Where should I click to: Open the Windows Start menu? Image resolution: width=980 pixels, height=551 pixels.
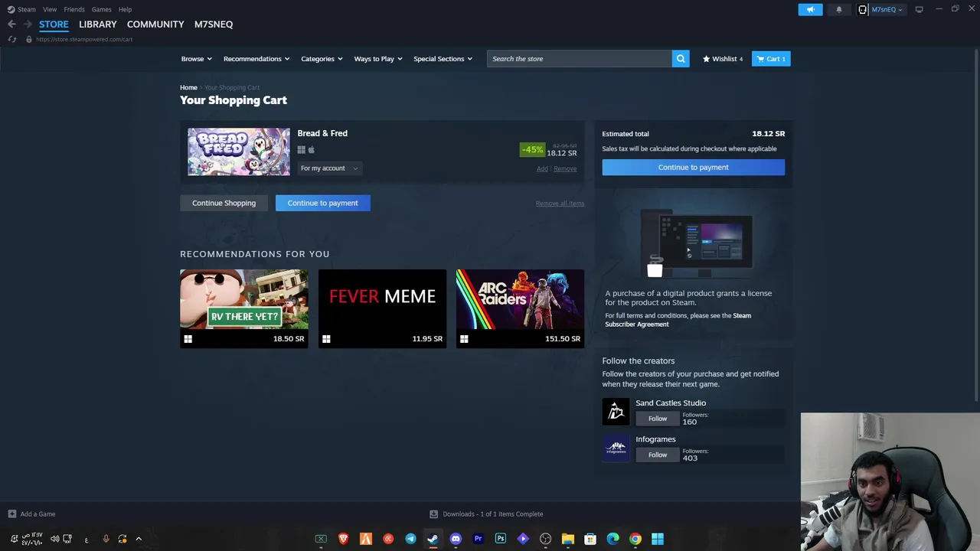pos(658,539)
